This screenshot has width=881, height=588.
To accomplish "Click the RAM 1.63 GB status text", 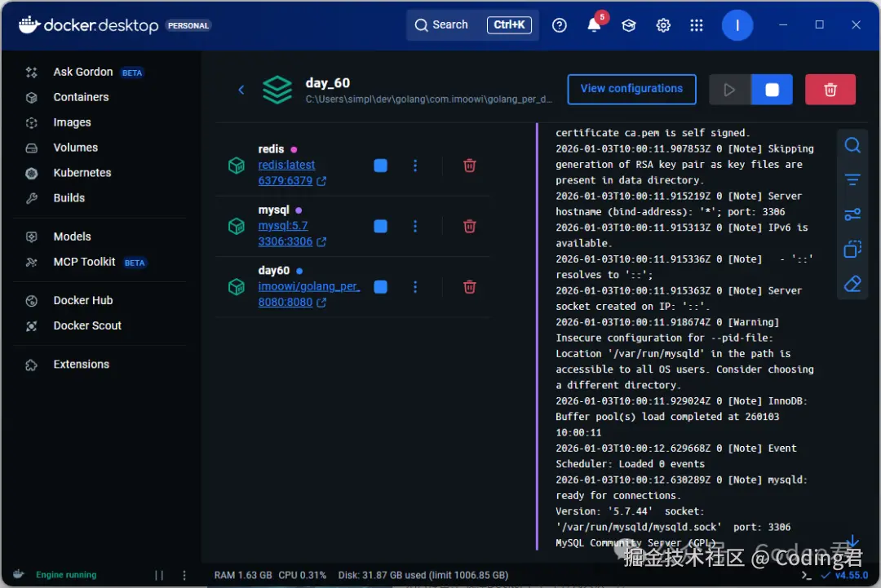I will click(x=243, y=575).
